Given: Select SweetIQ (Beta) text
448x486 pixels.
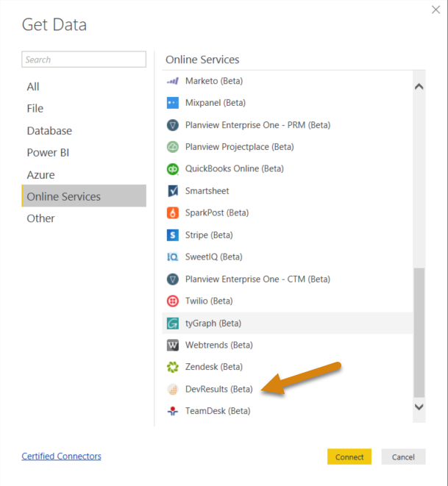Looking at the screenshot, I should (214, 257).
